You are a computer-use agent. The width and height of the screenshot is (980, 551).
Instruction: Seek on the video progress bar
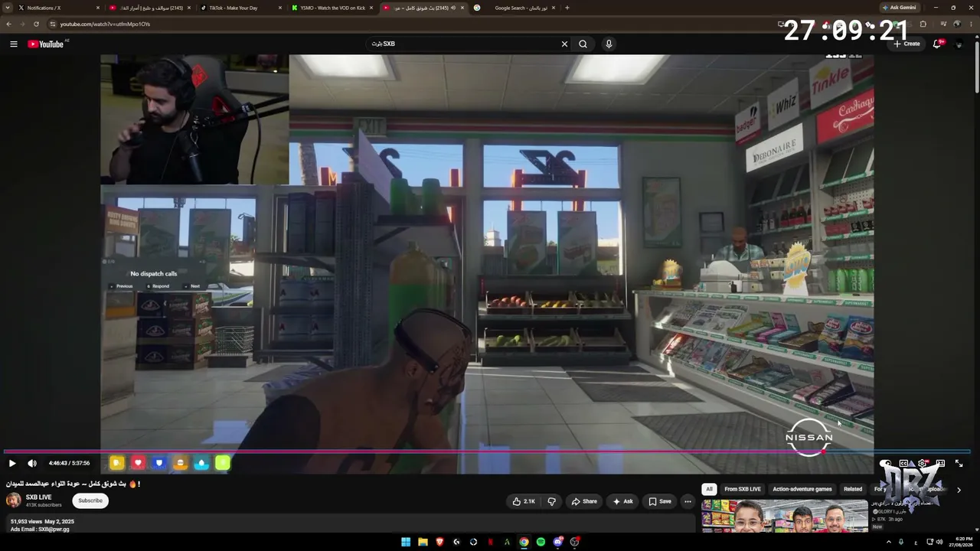point(487,452)
